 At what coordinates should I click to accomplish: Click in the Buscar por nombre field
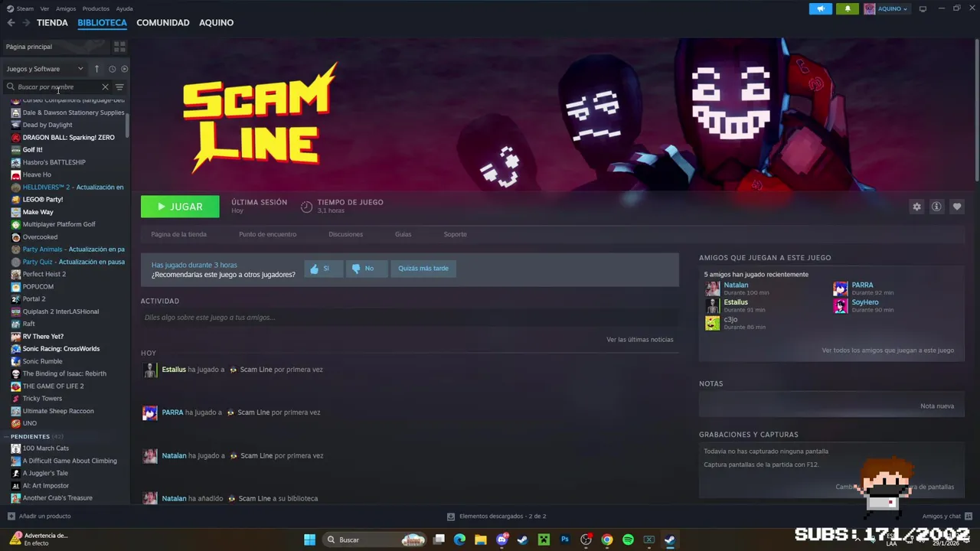point(57,87)
